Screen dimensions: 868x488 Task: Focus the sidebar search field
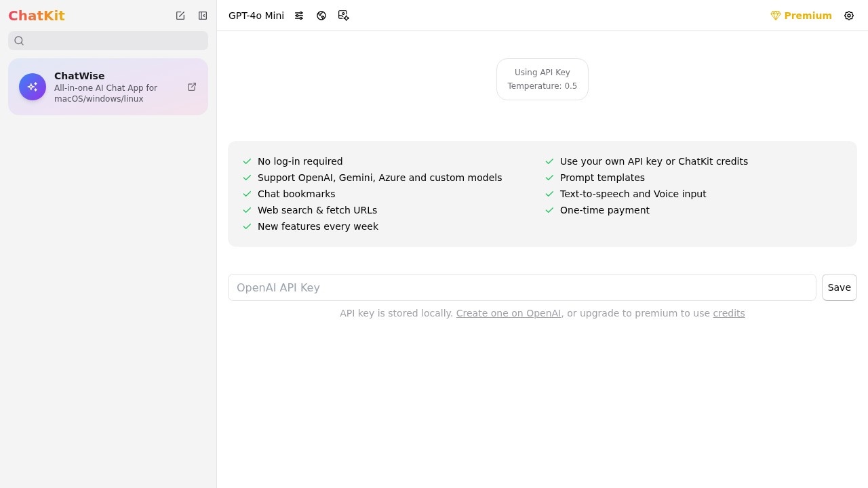point(108,41)
